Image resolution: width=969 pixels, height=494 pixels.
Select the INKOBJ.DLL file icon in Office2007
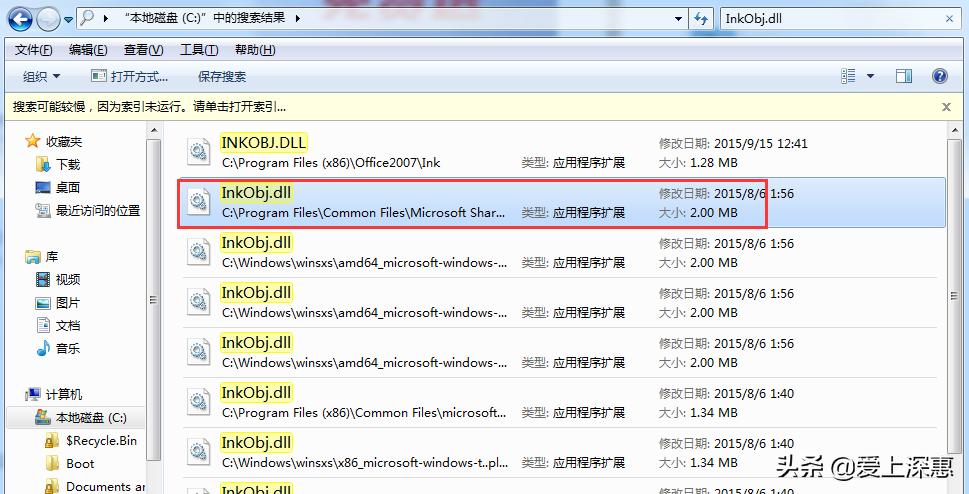pos(199,152)
